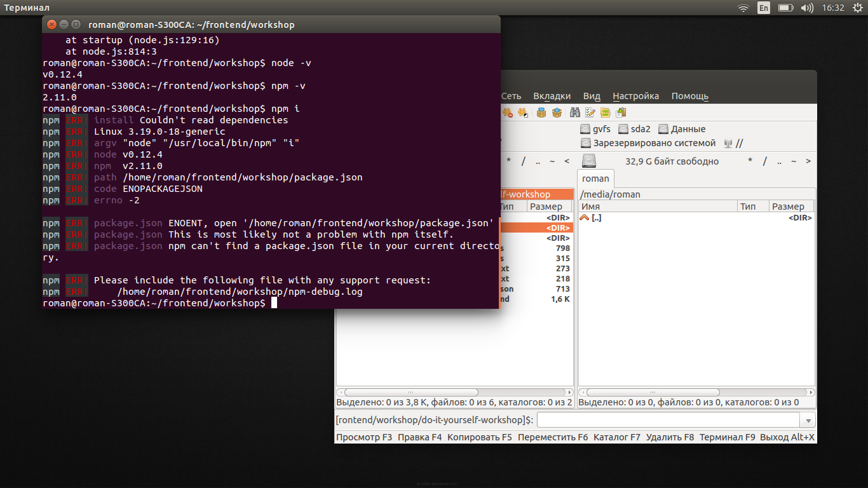Click the 32,9 G байт свободно label

(672, 161)
